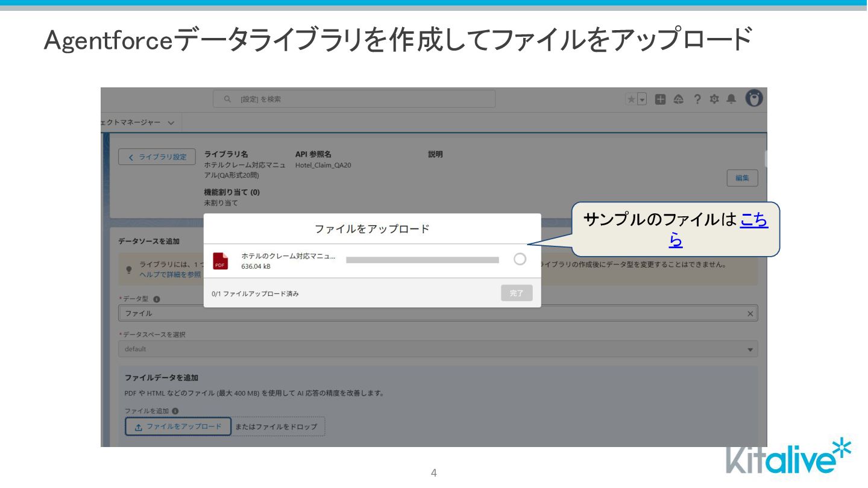Viewport: 868px width, 488px height.
Task: Clear the データ型 selection with X
Action: (750, 313)
